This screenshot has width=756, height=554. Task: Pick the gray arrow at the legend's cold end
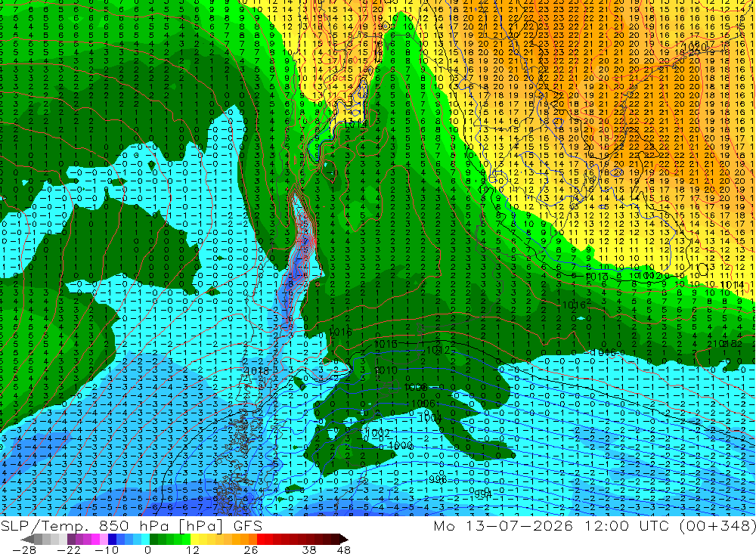(x=27, y=540)
